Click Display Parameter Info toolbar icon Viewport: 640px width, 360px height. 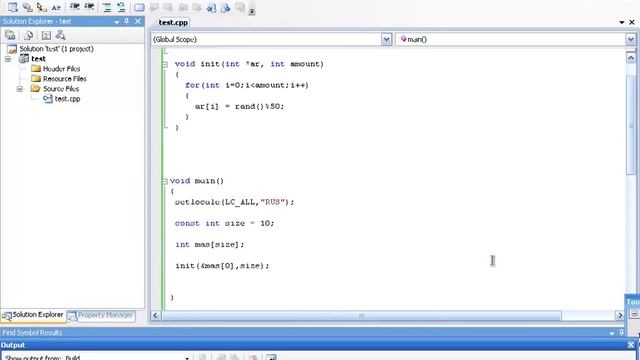[x=27, y=7]
